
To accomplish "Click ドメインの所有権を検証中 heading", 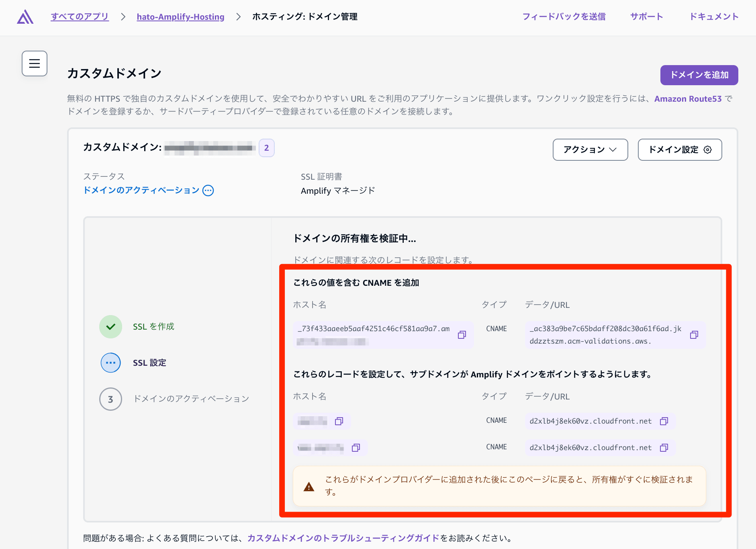I will [355, 239].
